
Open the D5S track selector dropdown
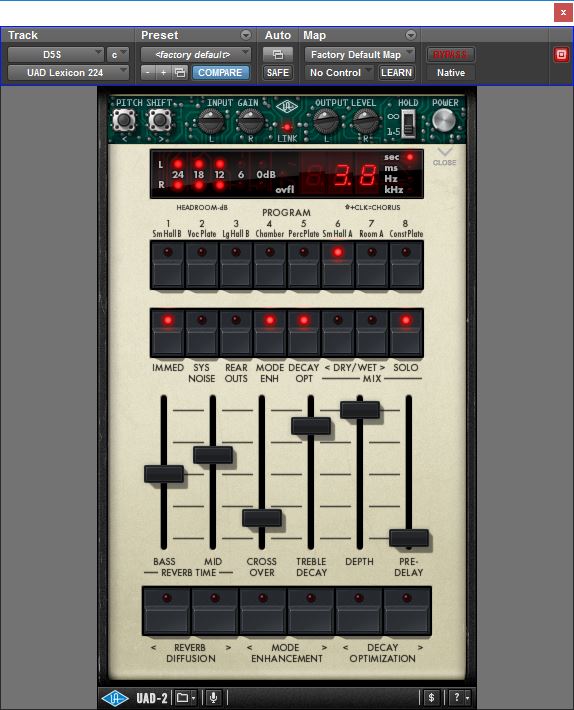tap(56, 55)
